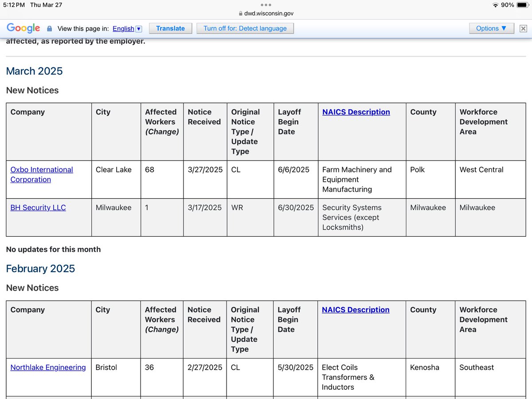The height and width of the screenshot is (399, 532).
Task: Select 'Elect Coils Transformers & Inductors' cell
Action: click(x=362, y=377)
